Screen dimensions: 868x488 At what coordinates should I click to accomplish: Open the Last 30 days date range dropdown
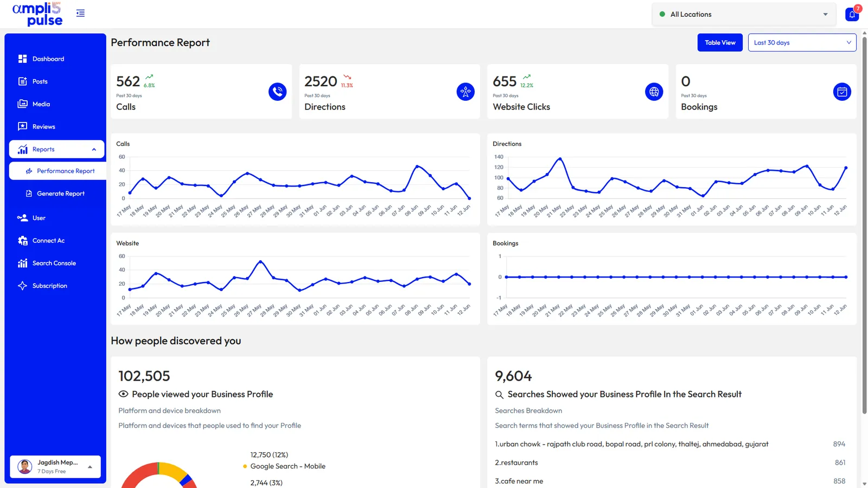coord(802,43)
